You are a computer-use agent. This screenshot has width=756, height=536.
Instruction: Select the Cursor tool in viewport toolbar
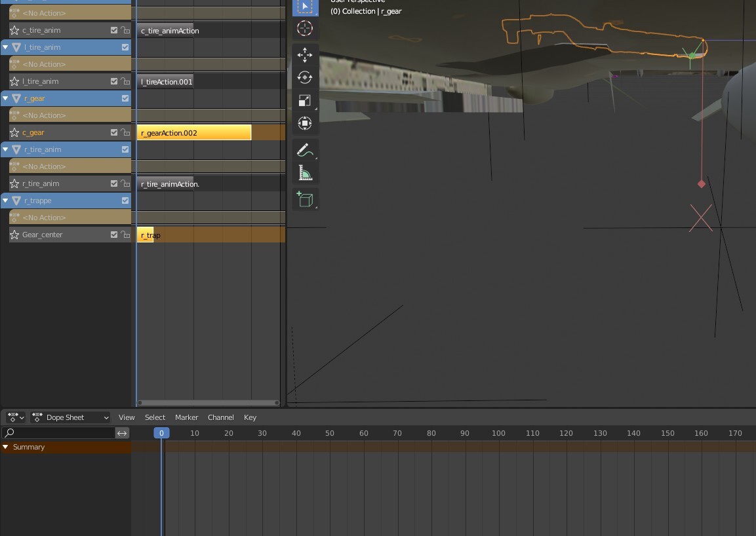[x=305, y=28]
